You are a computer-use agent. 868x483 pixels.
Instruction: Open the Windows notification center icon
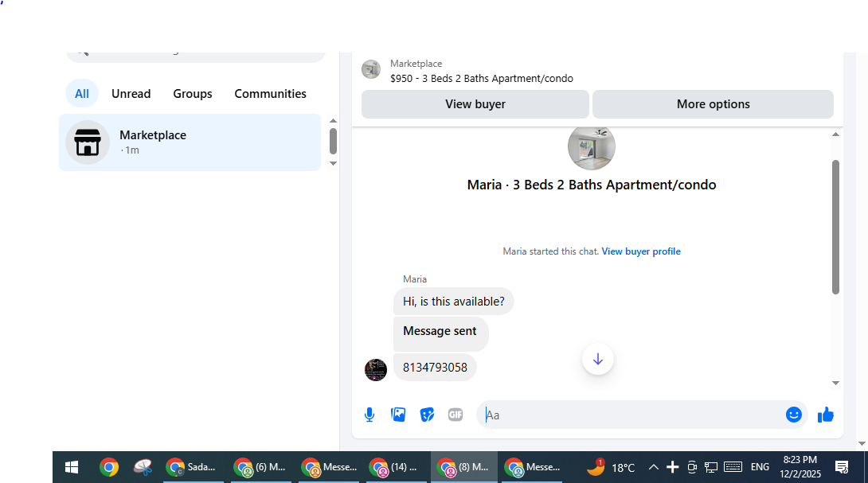point(842,468)
